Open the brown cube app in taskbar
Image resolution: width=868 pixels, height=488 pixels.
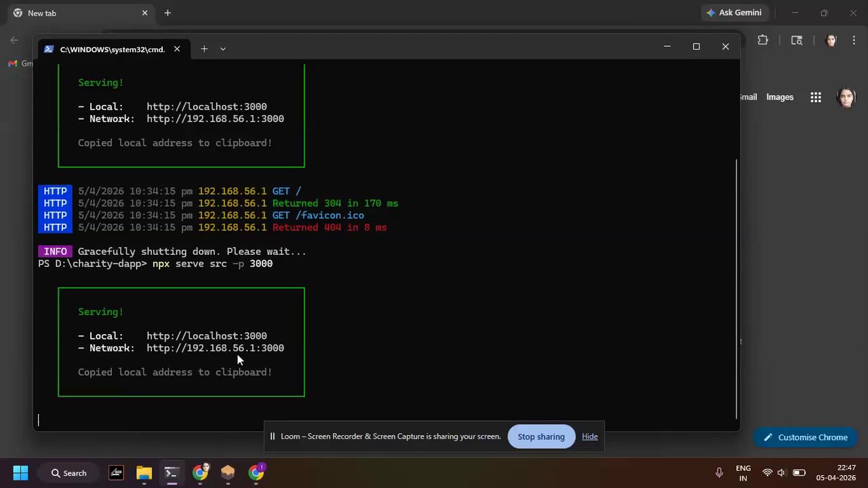click(x=228, y=472)
